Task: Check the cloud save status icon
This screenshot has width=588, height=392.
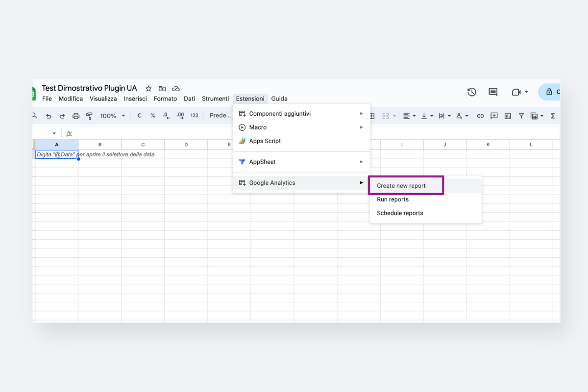Action: pyautogui.click(x=176, y=89)
